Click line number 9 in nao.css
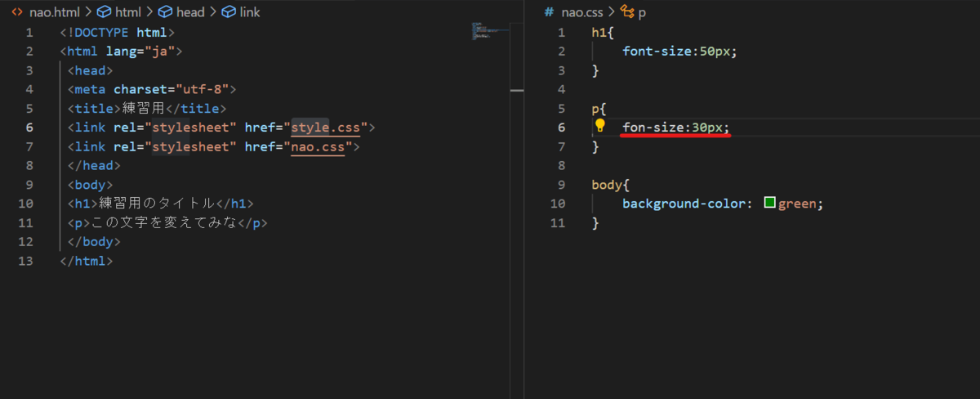Image resolution: width=980 pixels, height=399 pixels. pyautogui.click(x=560, y=184)
